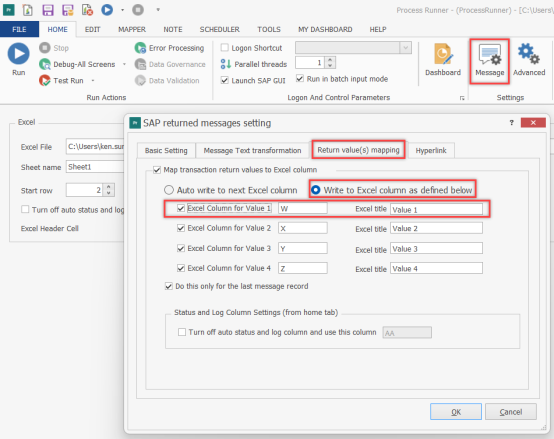Expand Debug-All Screens dropdown arrow
The width and height of the screenshot is (554, 439).
coord(124,64)
